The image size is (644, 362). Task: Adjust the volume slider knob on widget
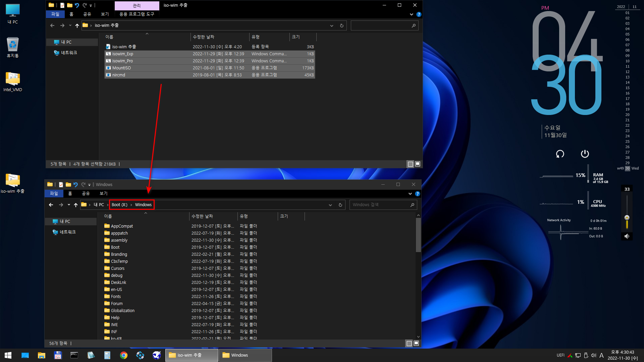click(x=627, y=218)
